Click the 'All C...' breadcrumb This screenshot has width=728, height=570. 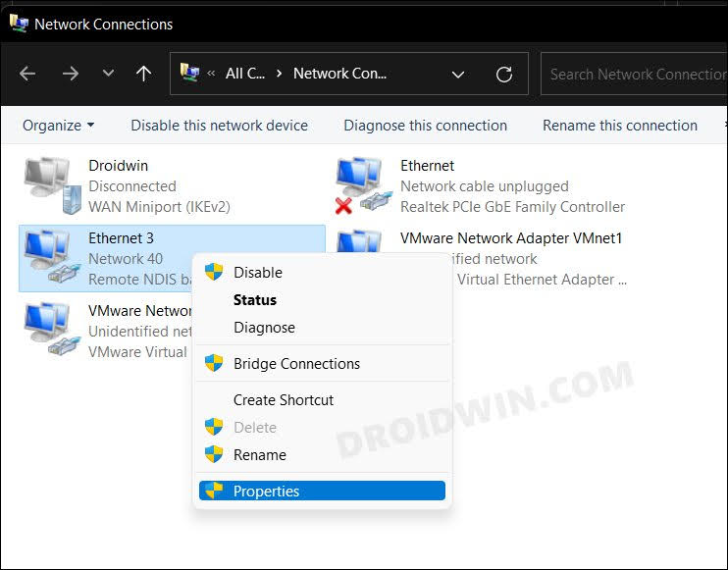tap(245, 74)
